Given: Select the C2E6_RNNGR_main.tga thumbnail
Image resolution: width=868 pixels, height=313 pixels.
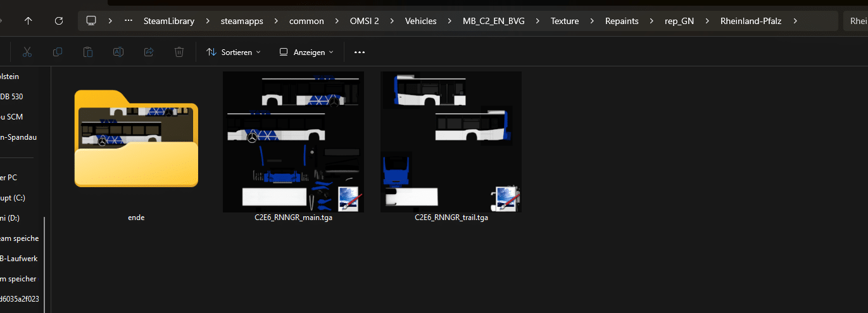Looking at the screenshot, I should (x=293, y=147).
